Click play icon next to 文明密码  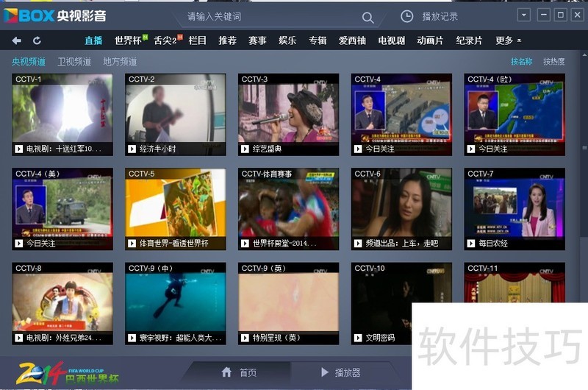click(358, 338)
